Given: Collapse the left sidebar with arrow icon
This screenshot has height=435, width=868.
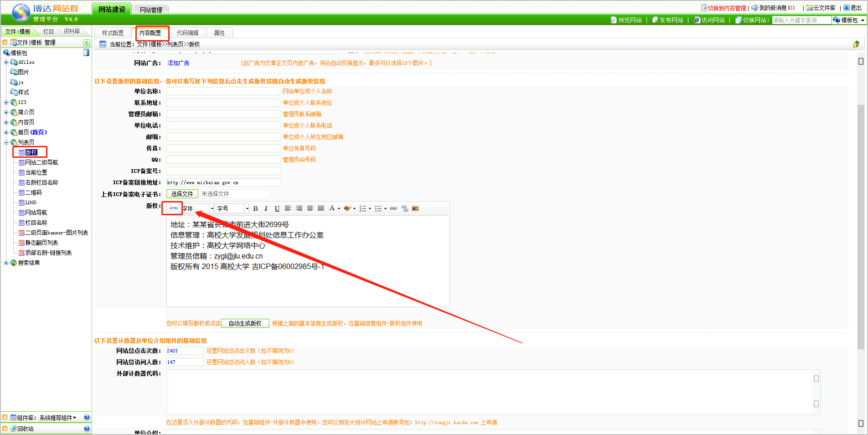Looking at the screenshot, I should (x=87, y=42).
